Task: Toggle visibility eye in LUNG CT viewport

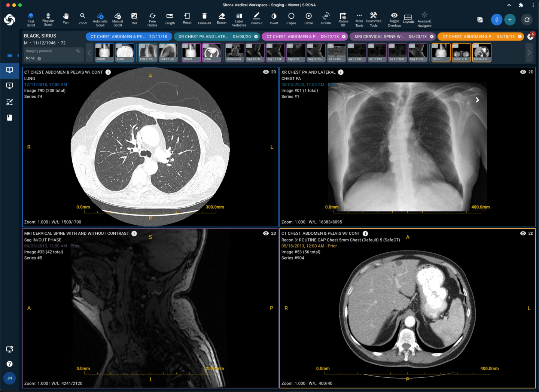Action: coord(266,72)
